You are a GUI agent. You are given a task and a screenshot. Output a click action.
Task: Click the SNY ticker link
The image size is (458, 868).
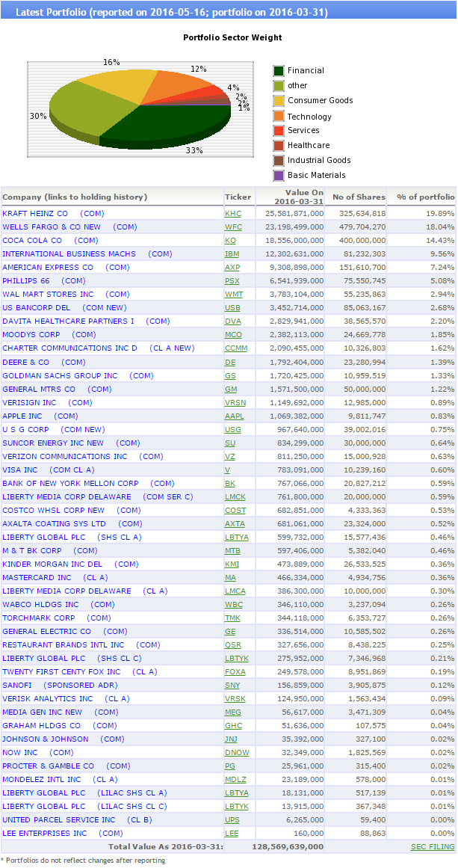pos(232,687)
